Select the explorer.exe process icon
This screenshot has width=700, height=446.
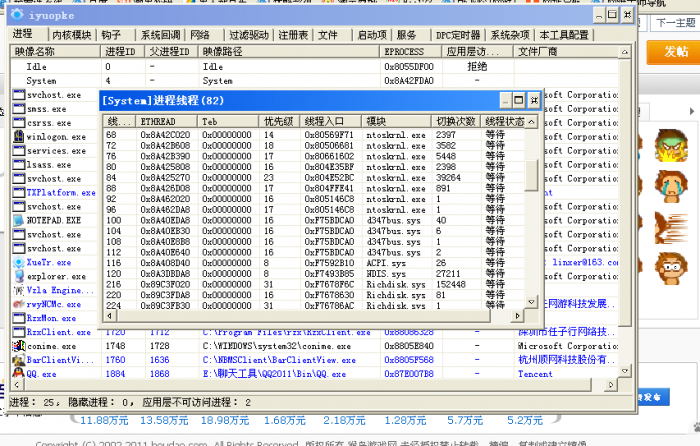tap(19, 276)
